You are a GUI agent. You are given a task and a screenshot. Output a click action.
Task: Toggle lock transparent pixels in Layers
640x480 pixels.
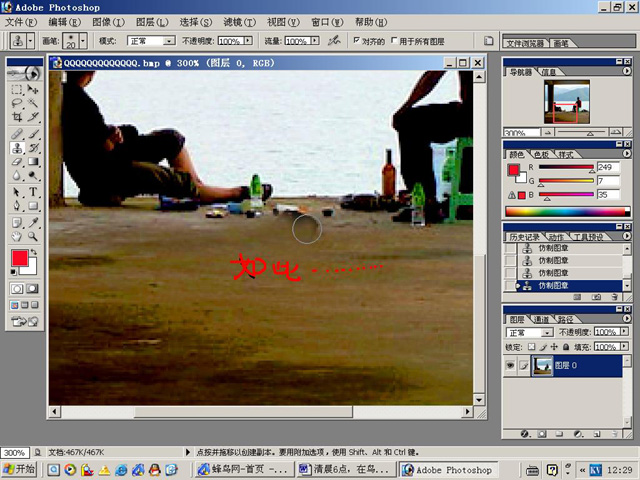click(x=531, y=347)
